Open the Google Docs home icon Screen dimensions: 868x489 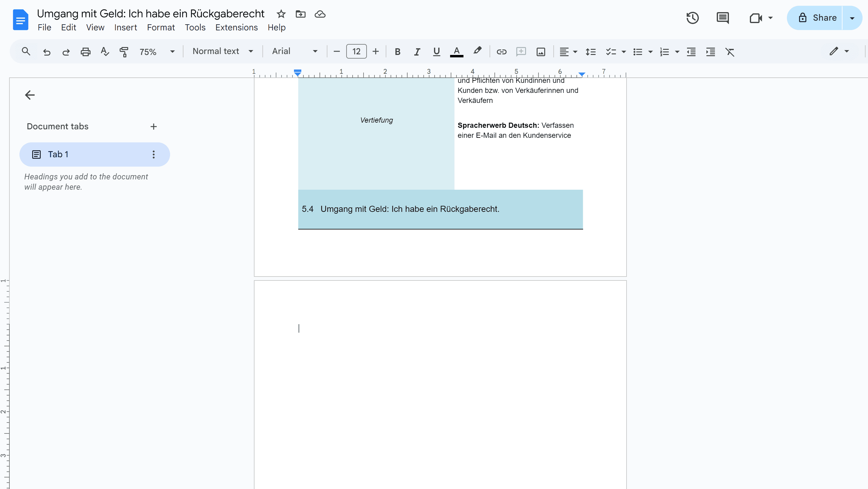(x=20, y=20)
